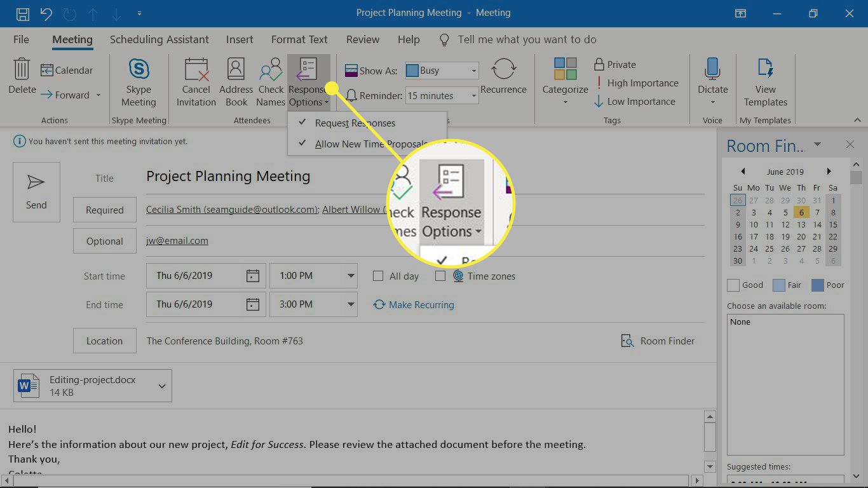Click info icon on not-sent notice
Viewport: 868px width, 488px height.
pos(20,141)
